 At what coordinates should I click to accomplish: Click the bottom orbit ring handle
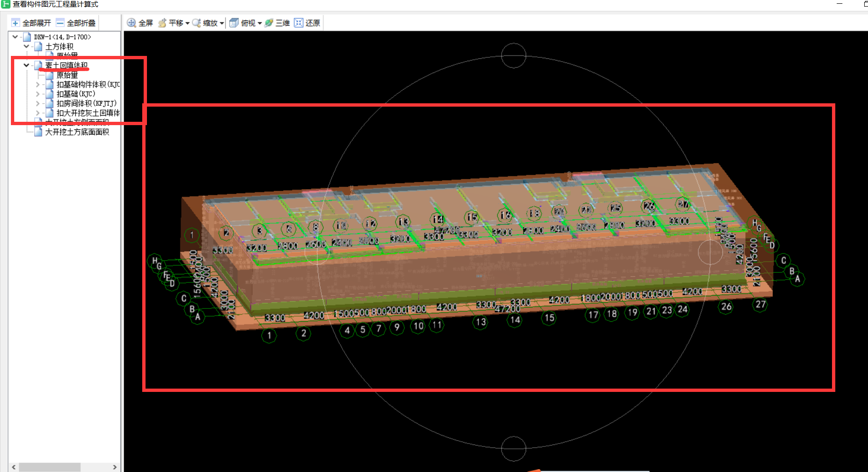(x=513, y=448)
